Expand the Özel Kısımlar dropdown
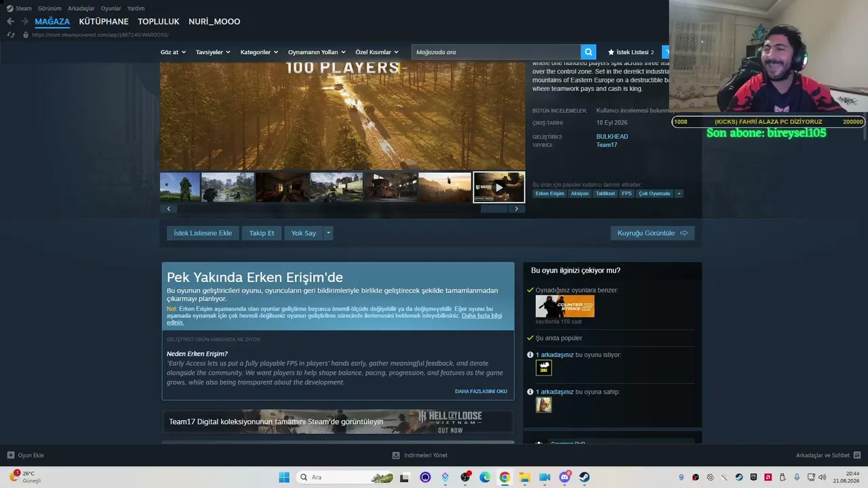Image resolution: width=868 pixels, height=488 pixels. (377, 52)
